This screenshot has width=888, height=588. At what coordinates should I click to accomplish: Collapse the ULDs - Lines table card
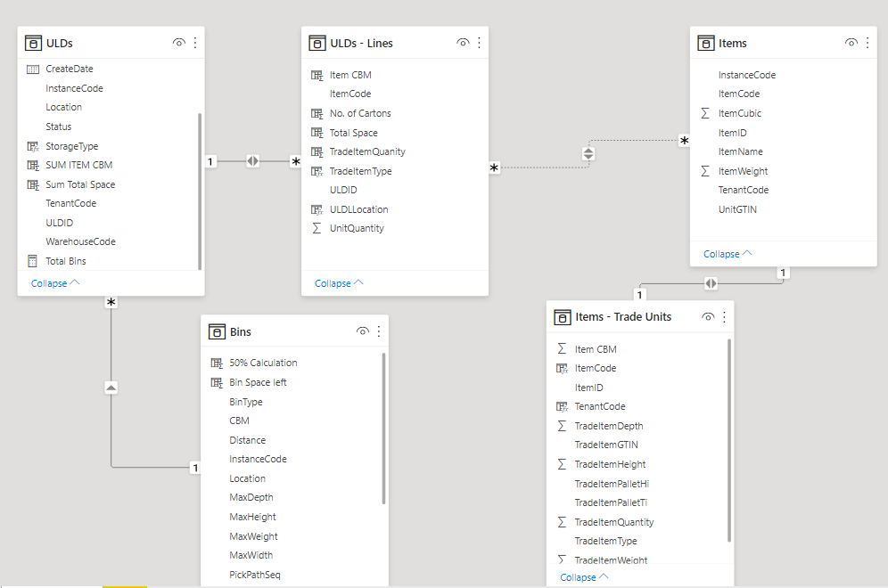pyautogui.click(x=339, y=283)
